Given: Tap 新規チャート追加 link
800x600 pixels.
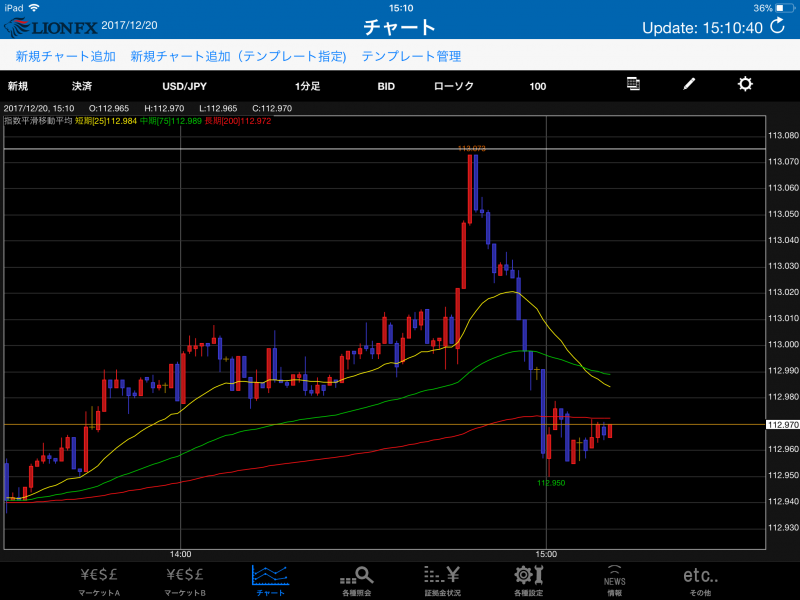Looking at the screenshot, I should [65, 56].
